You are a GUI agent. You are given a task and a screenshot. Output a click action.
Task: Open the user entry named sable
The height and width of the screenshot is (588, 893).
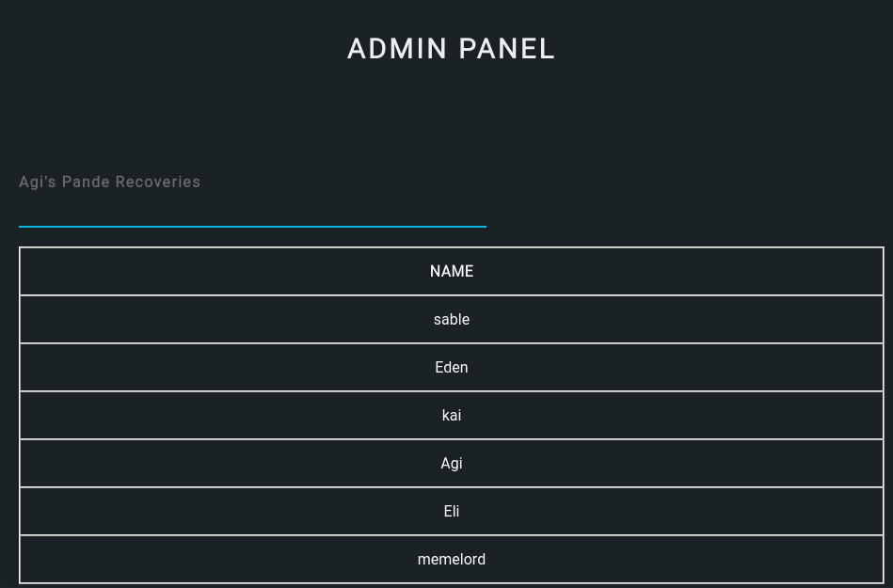451,319
